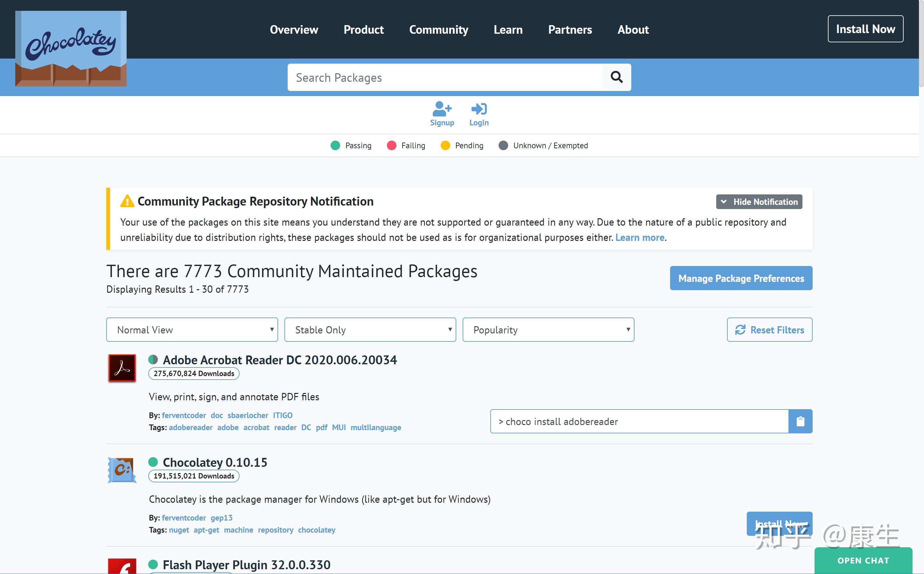924x574 pixels.
Task: Open the Stable Only dropdown
Action: coord(370,330)
